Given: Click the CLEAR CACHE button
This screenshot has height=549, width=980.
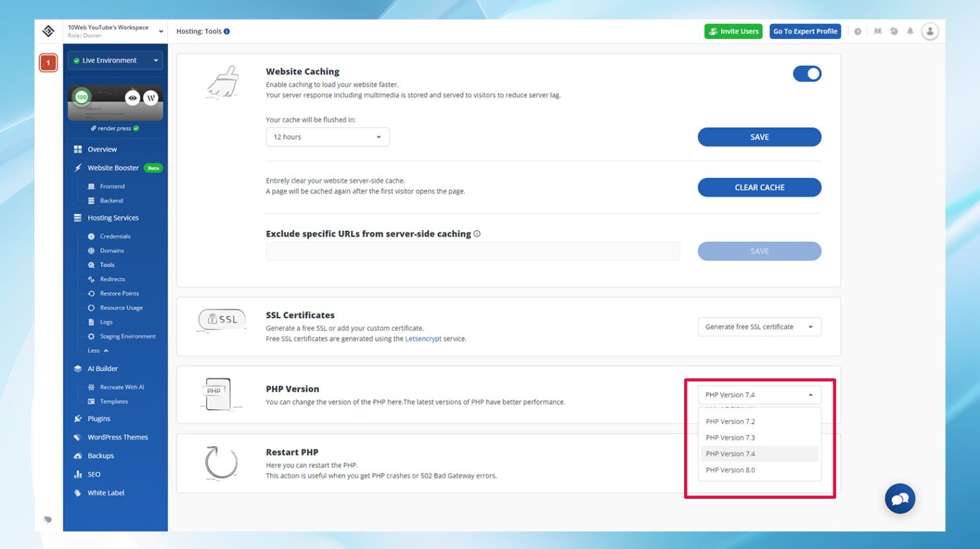Looking at the screenshot, I should [758, 187].
